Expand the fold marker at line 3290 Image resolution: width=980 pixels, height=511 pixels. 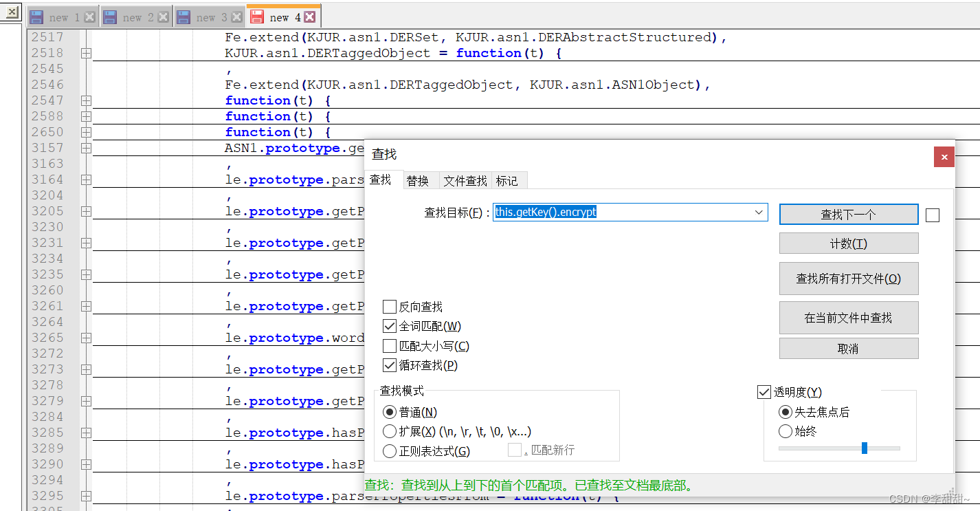pos(86,464)
